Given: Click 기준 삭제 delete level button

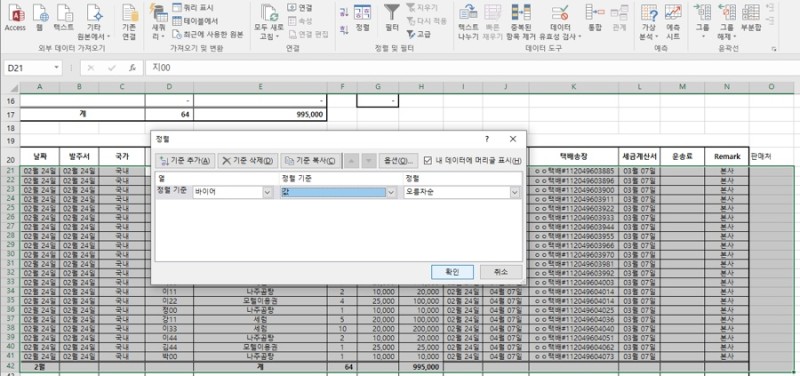Looking at the screenshot, I should click(247, 160).
